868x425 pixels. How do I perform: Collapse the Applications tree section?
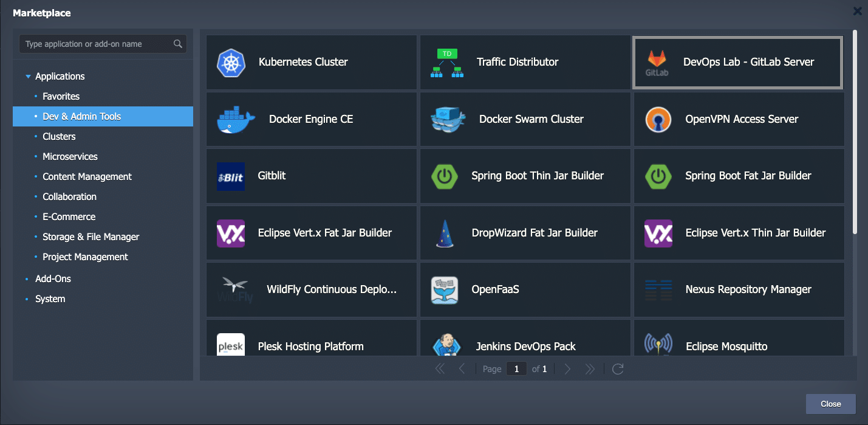(x=28, y=77)
